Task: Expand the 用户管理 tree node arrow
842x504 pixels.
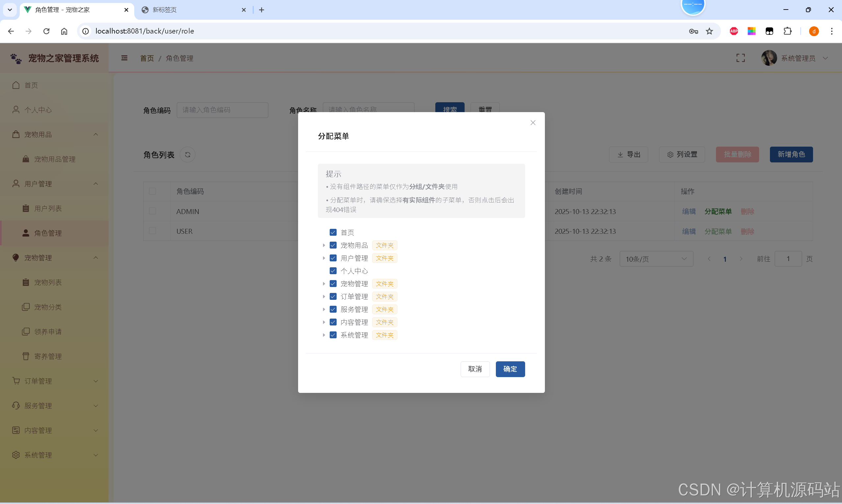Action: (x=324, y=258)
